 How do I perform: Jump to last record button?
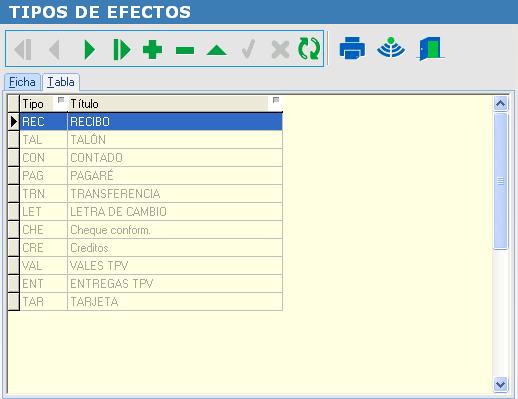point(121,50)
